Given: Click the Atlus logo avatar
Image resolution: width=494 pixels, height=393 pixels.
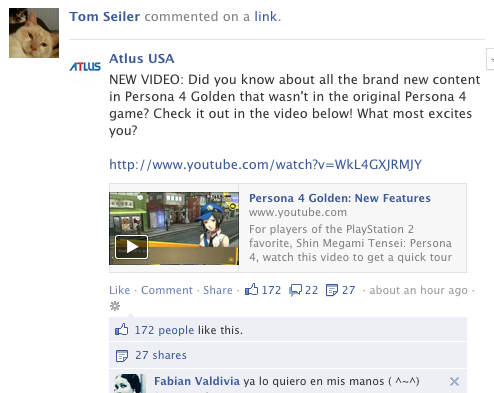Looking at the screenshot, I should [85, 66].
